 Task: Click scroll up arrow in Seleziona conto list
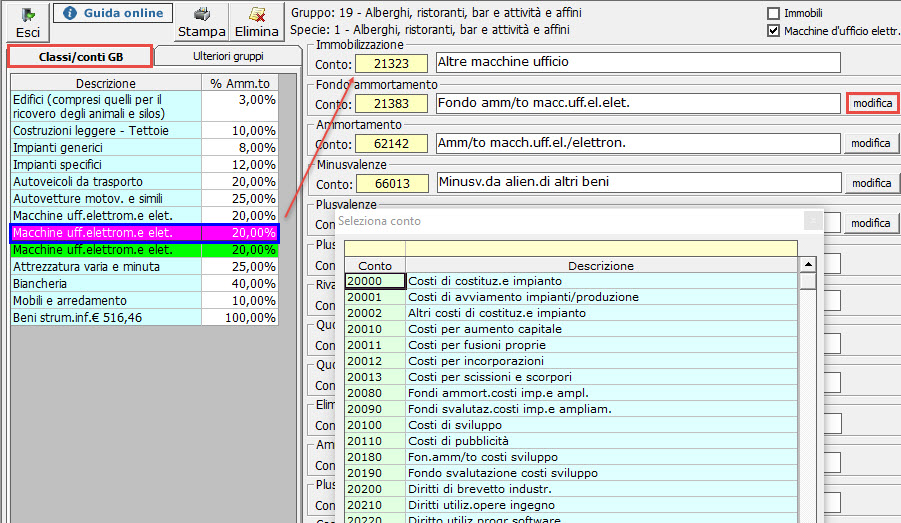tap(808, 265)
